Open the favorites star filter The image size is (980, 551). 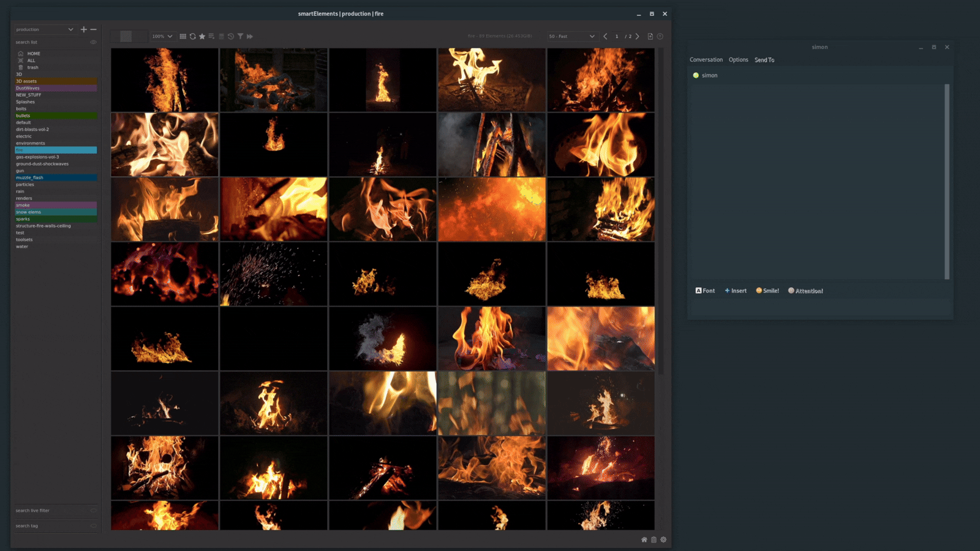(202, 36)
